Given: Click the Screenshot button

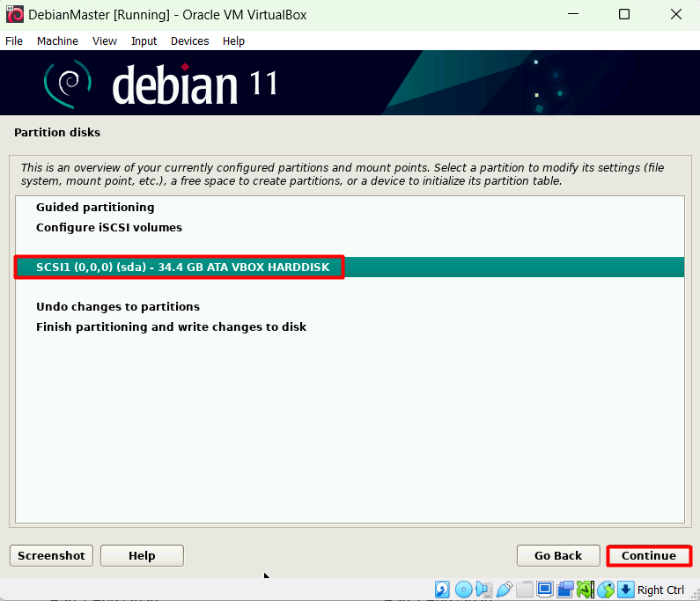Looking at the screenshot, I should tap(51, 555).
